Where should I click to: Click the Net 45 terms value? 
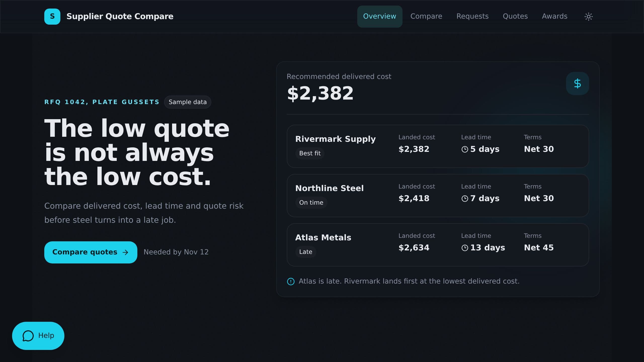[539, 248]
